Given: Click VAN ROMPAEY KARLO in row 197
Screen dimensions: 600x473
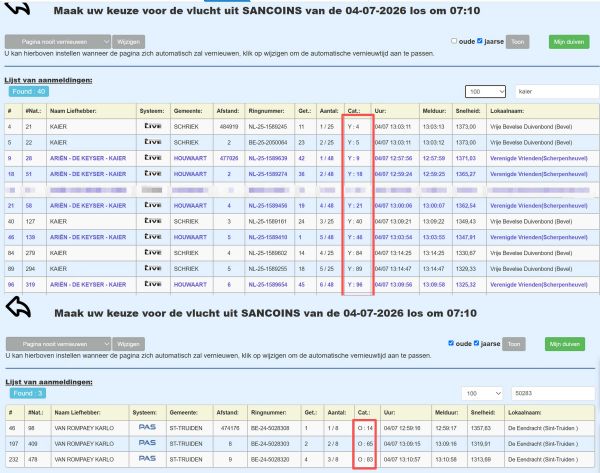Looking at the screenshot, I should pos(84,444).
